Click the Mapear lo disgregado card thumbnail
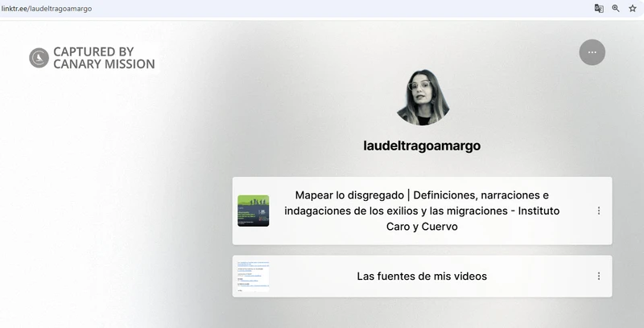644x328 pixels. click(x=254, y=211)
